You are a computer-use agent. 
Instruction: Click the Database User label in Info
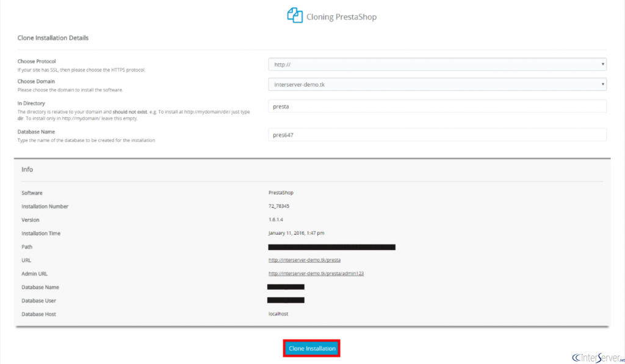point(38,301)
